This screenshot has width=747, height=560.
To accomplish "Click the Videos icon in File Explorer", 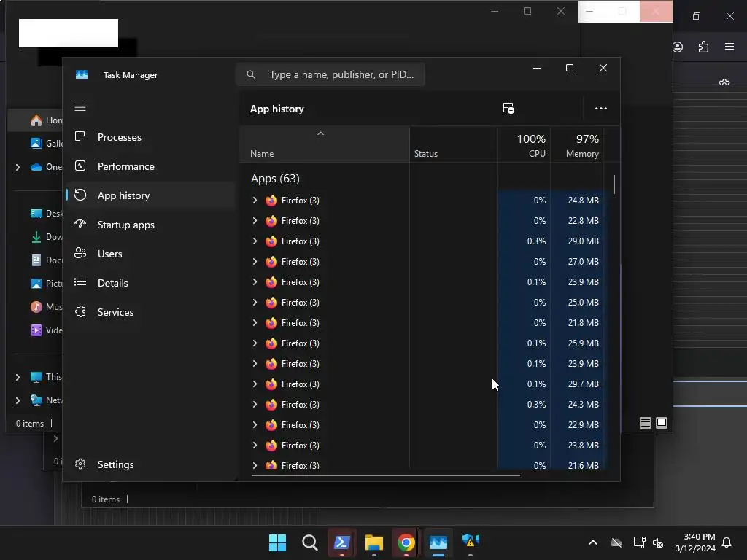I will click(x=36, y=330).
